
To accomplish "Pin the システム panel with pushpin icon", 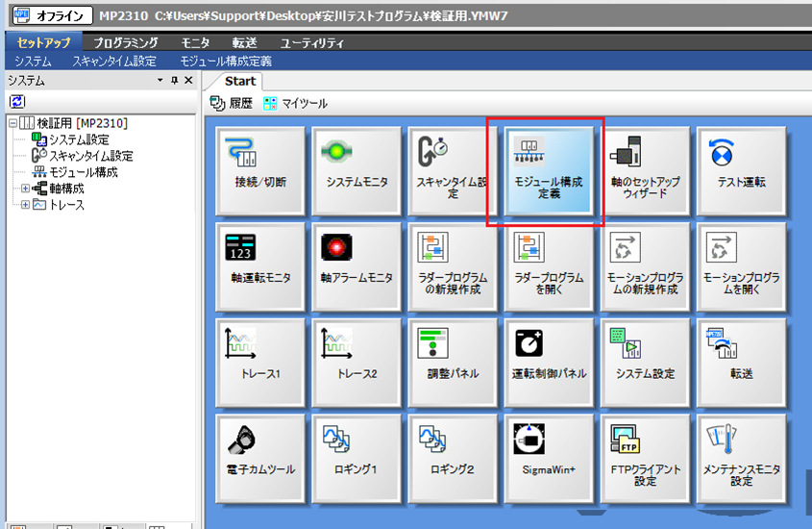I will pyautogui.click(x=174, y=82).
